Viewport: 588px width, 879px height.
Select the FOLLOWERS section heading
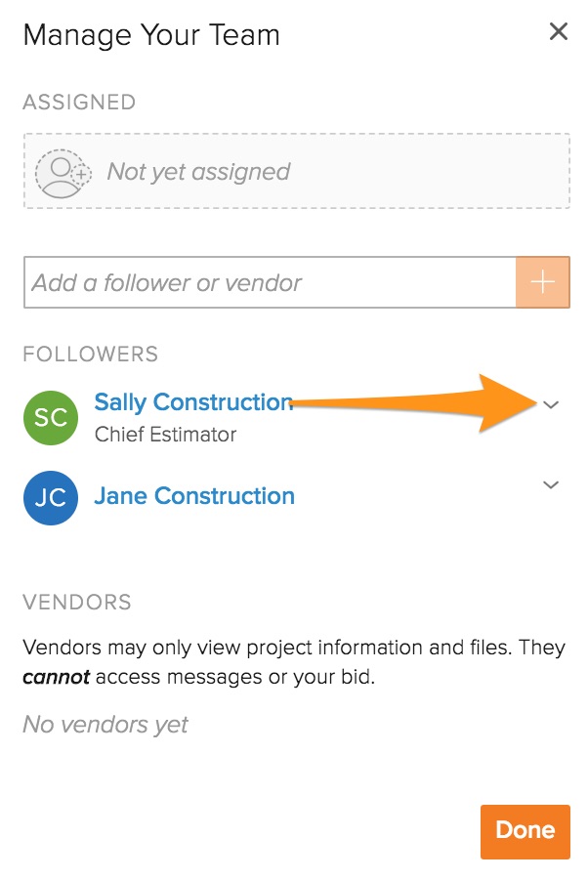click(x=90, y=354)
